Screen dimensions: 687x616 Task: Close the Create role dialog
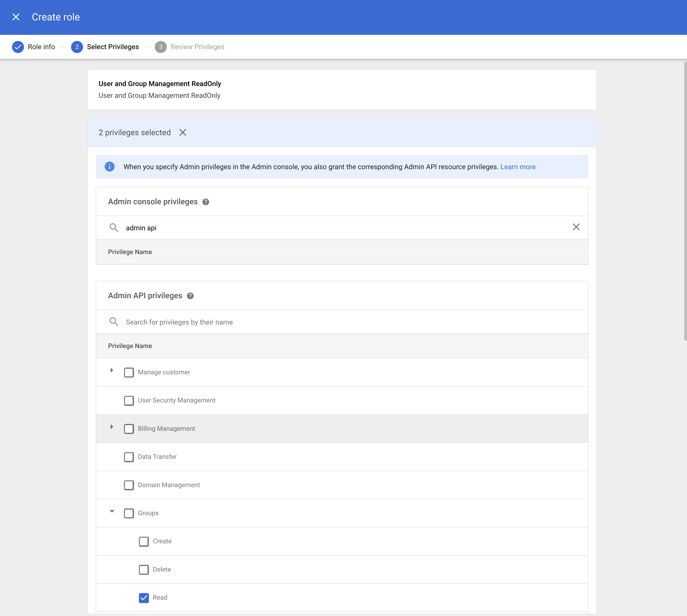pyautogui.click(x=16, y=17)
